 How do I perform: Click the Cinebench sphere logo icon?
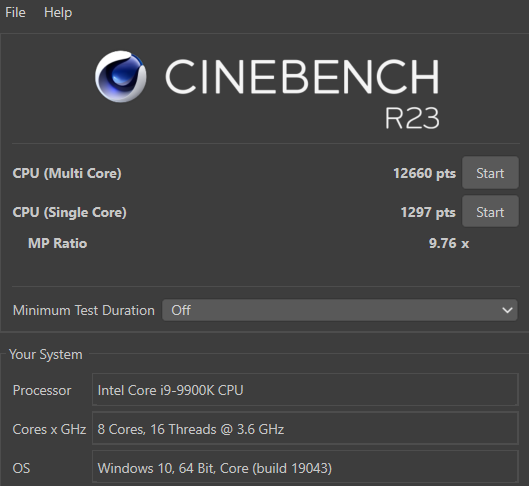(x=120, y=77)
